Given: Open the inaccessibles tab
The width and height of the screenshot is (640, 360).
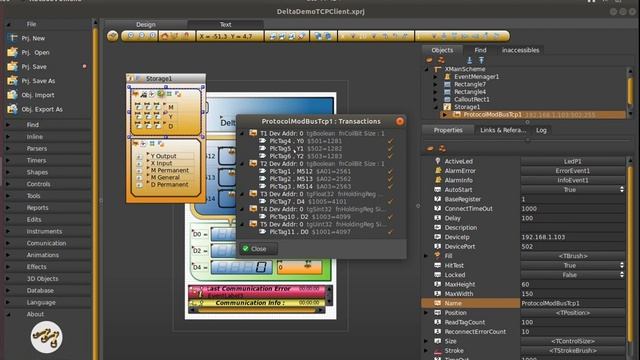Looking at the screenshot, I should 520,50.
